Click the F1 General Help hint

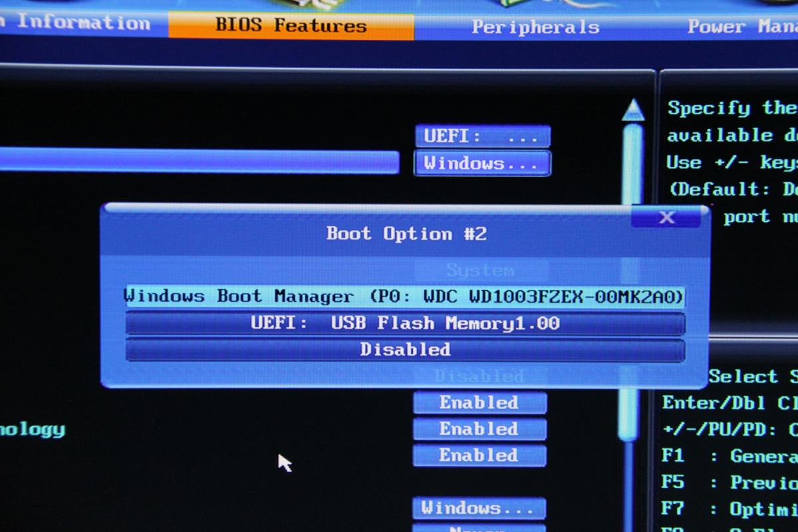point(730,456)
